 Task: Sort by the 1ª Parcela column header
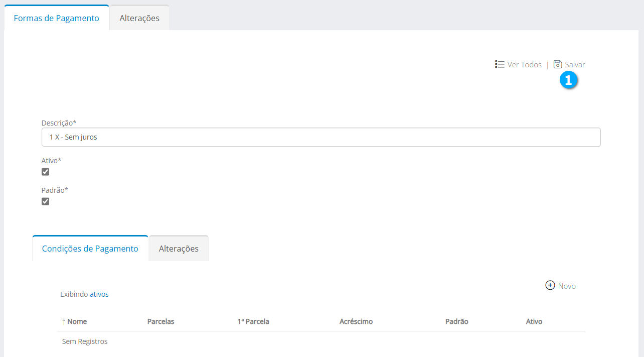(253, 321)
